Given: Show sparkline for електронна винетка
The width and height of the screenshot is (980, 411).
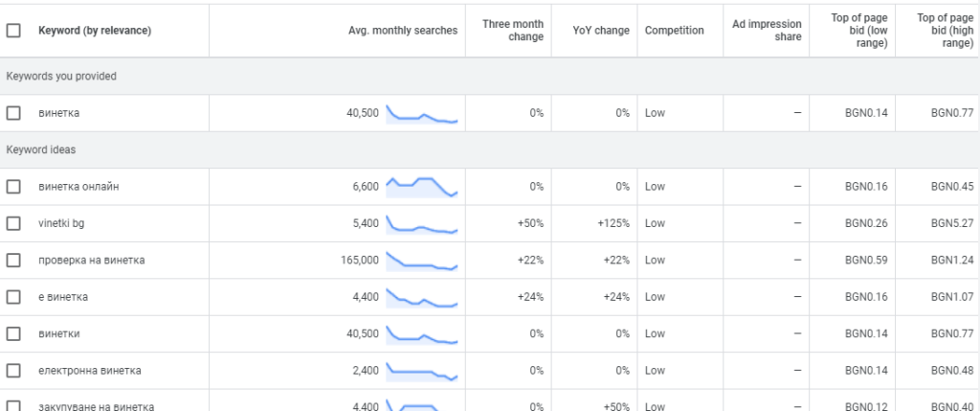Looking at the screenshot, I should [x=422, y=370].
